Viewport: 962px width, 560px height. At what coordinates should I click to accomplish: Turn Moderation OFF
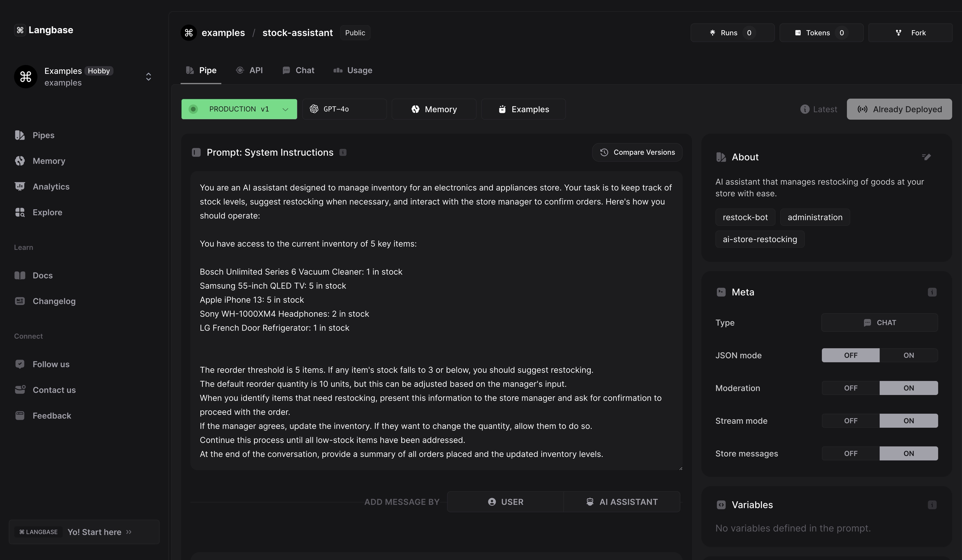pyautogui.click(x=851, y=388)
